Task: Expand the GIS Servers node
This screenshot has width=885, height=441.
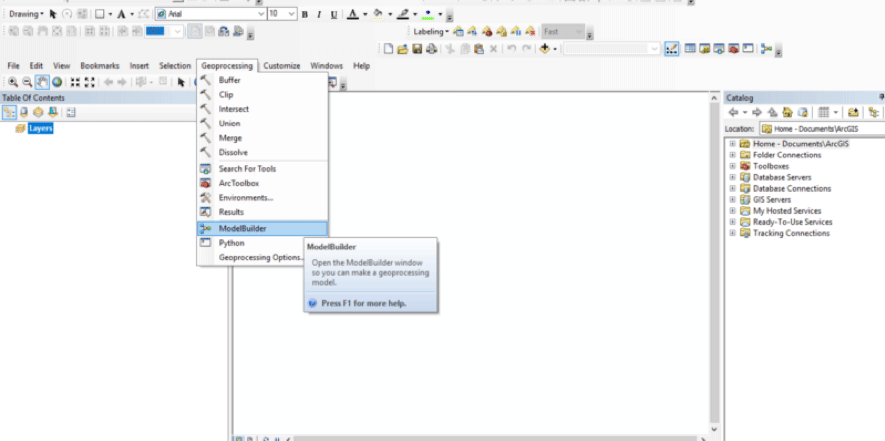Action: 732,199
